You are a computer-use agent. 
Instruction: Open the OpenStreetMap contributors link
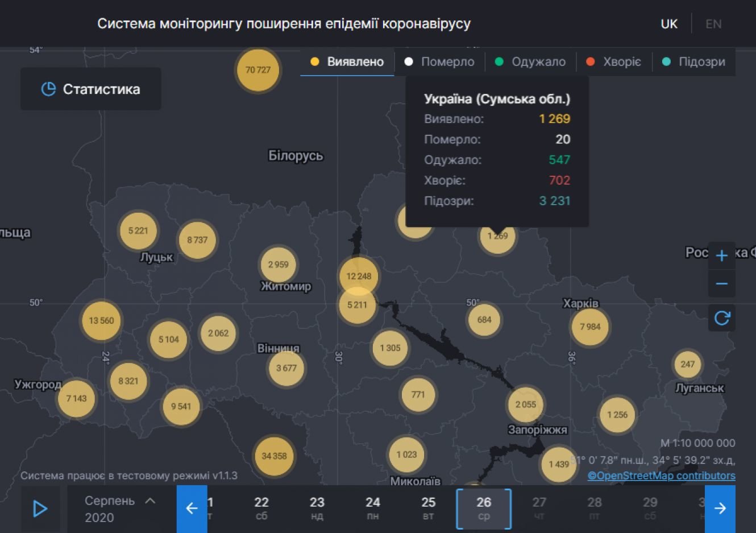point(661,476)
